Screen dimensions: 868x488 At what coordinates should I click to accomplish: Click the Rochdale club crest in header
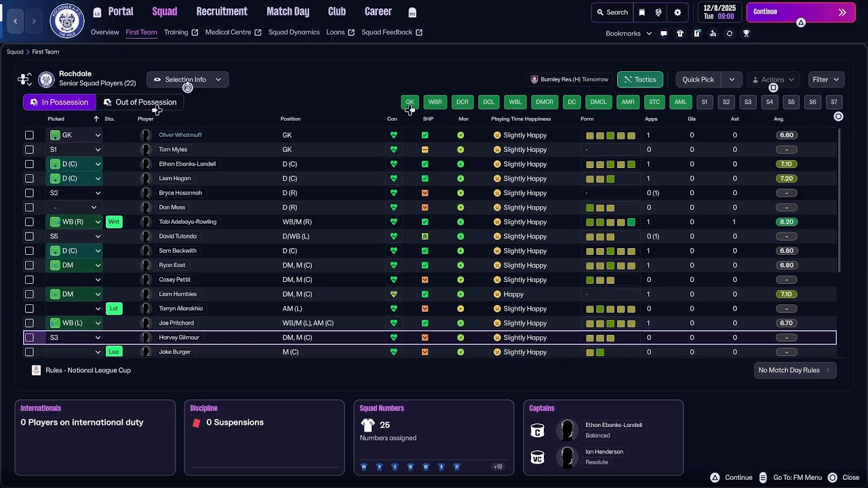click(x=66, y=20)
